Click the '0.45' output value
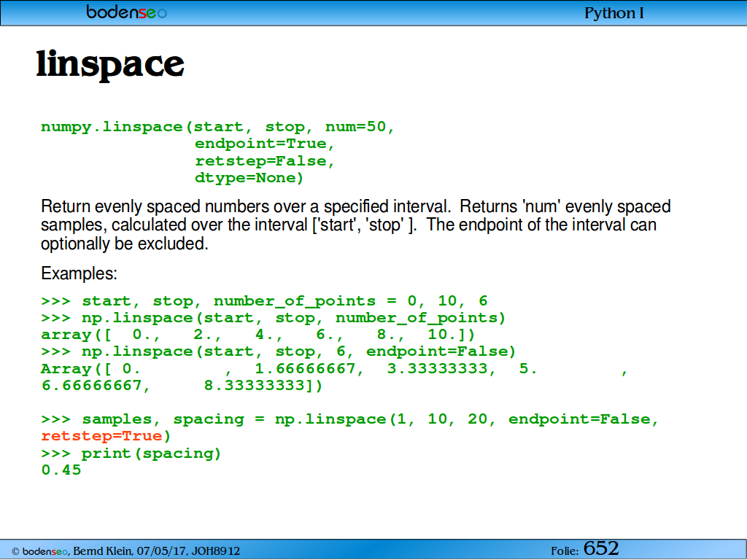747x560 pixels. click(61, 470)
